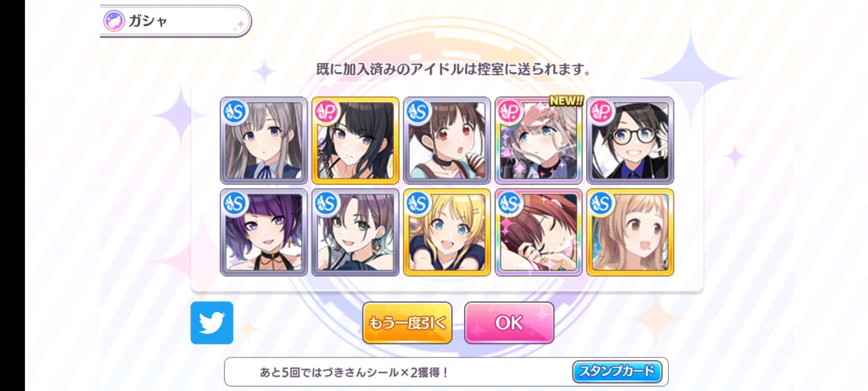Select the idol card with earrings and parted hair
Screen dimensions: 868x391
click(x=355, y=232)
